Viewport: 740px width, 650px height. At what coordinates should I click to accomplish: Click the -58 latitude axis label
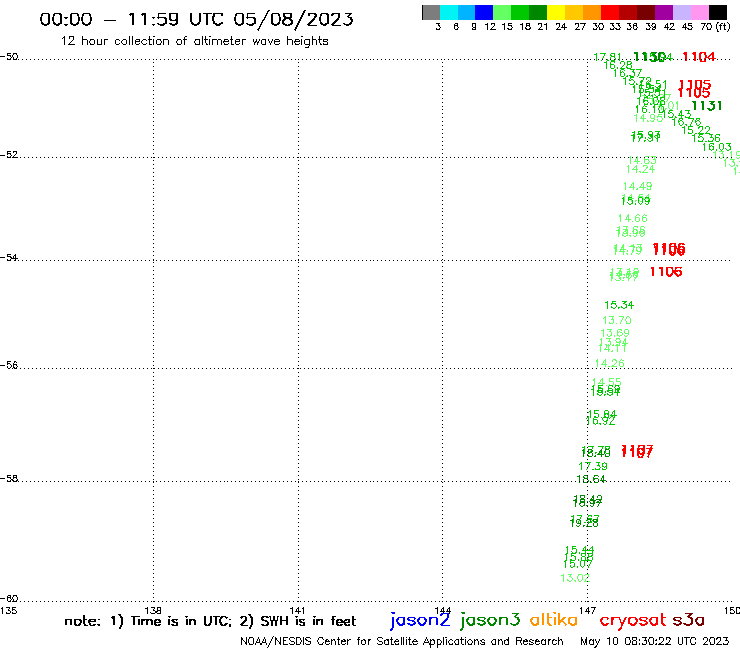point(9,479)
